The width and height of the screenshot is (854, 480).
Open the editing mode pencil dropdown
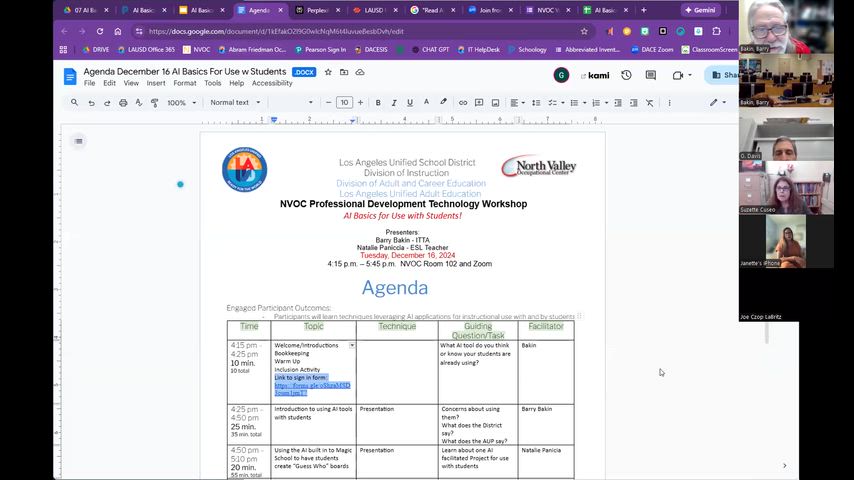717,102
